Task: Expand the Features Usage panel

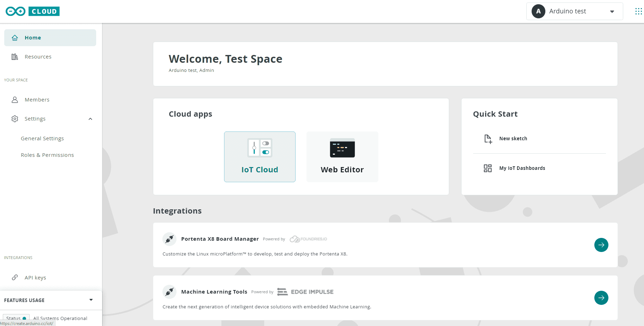Action: click(x=91, y=300)
